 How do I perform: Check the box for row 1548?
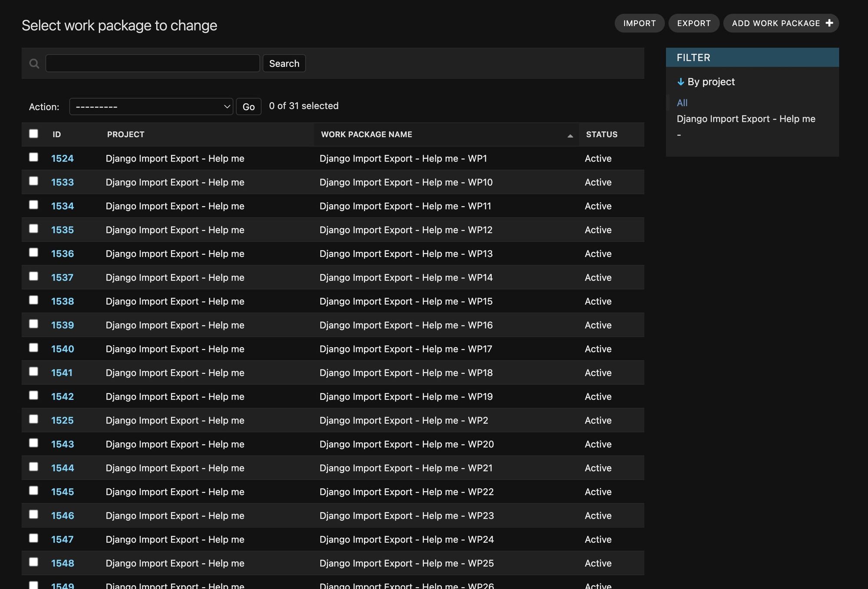[33, 562]
